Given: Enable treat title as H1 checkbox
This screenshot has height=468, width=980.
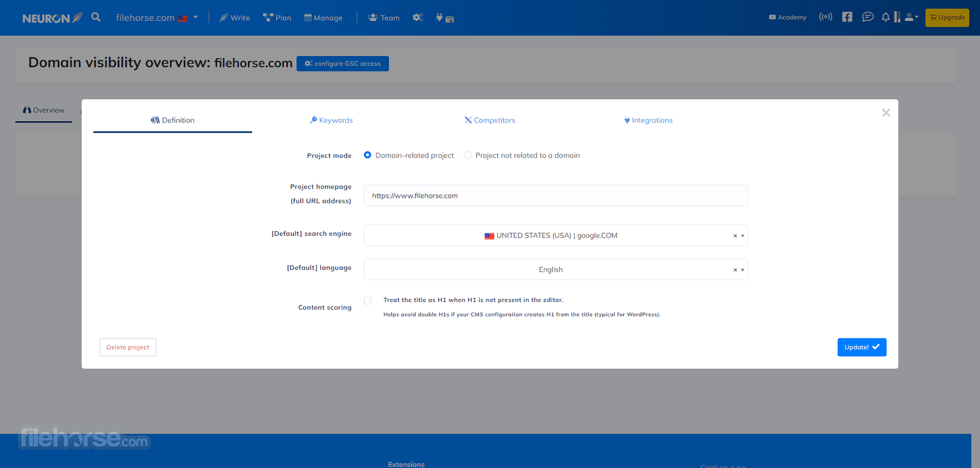Looking at the screenshot, I should (367, 300).
